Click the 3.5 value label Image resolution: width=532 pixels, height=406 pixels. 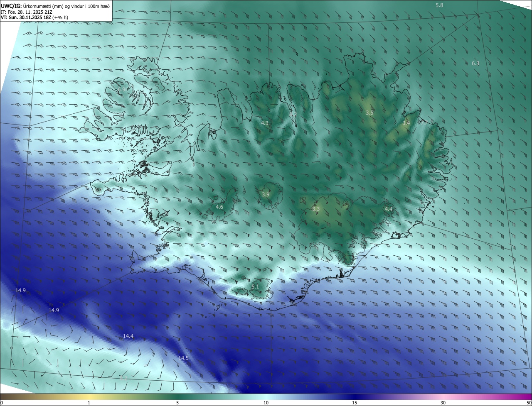[369, 113]
